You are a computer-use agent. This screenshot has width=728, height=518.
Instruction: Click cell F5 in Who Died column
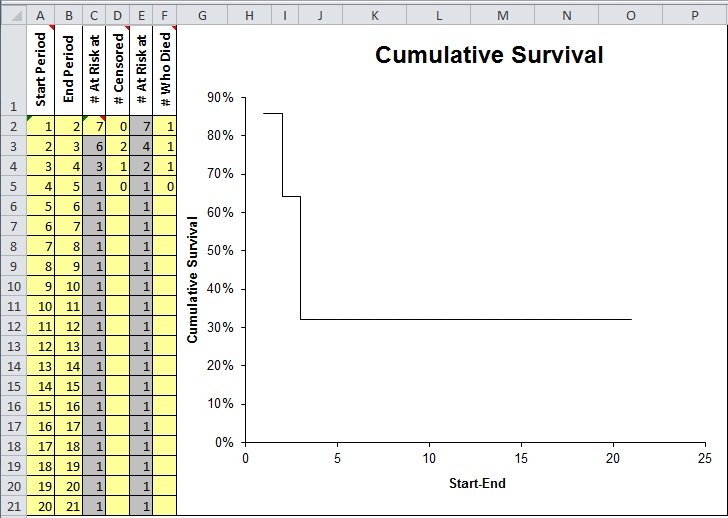166,186
